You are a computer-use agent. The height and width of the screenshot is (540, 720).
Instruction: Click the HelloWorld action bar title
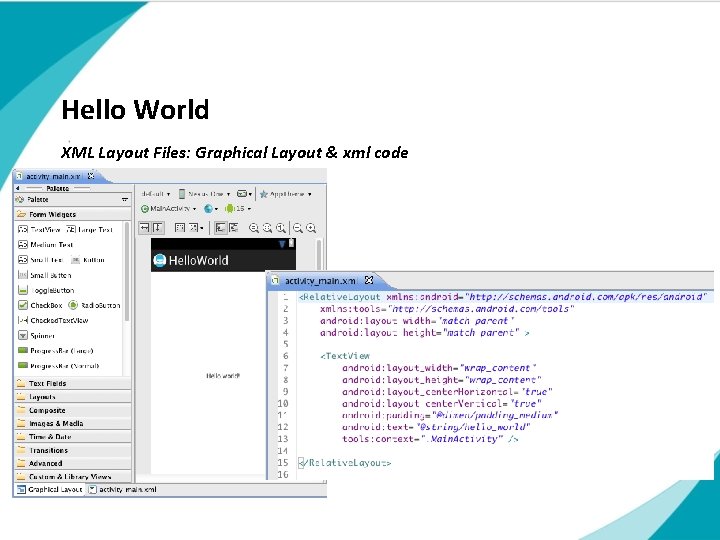(x=198, y=261)
